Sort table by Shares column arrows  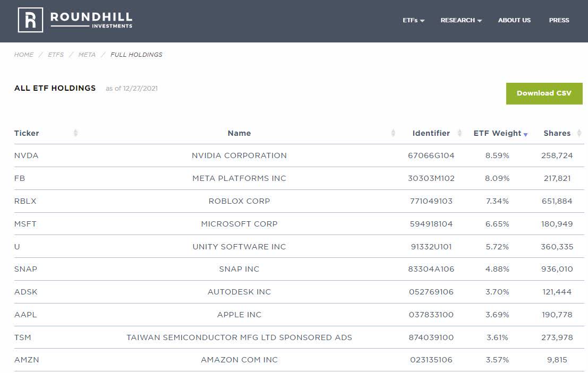click(x=579, y=133)
